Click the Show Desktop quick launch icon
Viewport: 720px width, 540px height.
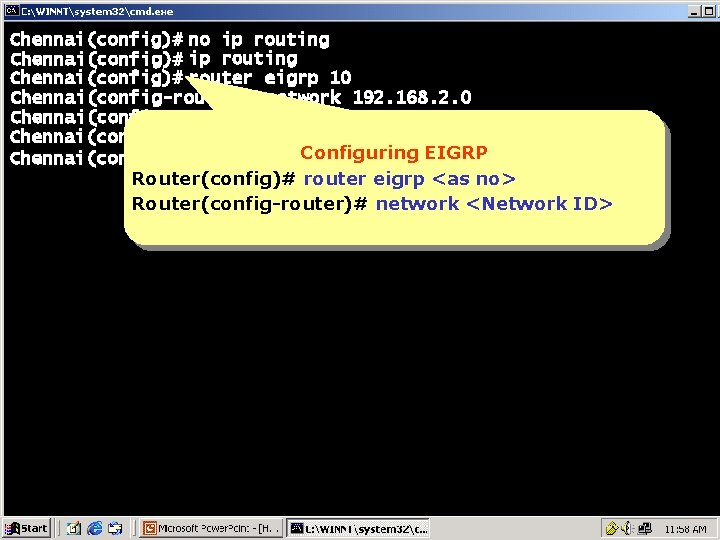[x=73, y=529]
